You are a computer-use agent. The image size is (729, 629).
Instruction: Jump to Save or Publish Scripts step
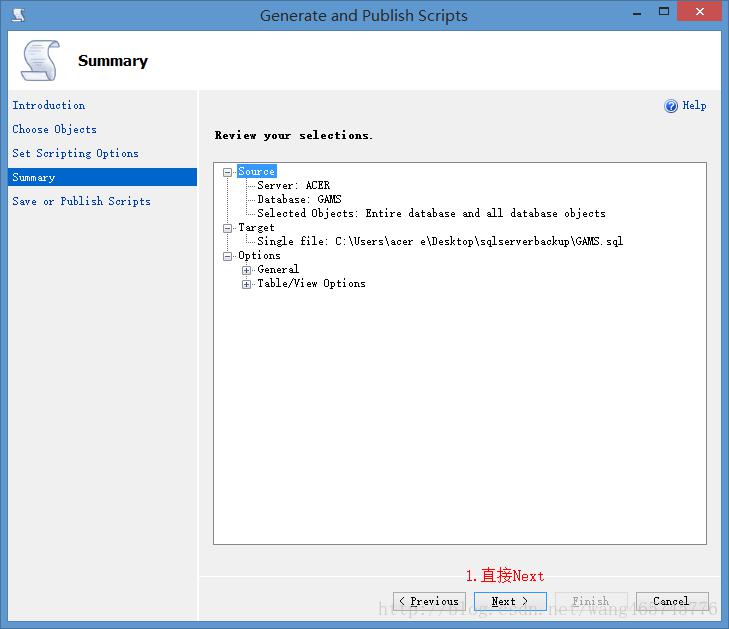(81, 201)
